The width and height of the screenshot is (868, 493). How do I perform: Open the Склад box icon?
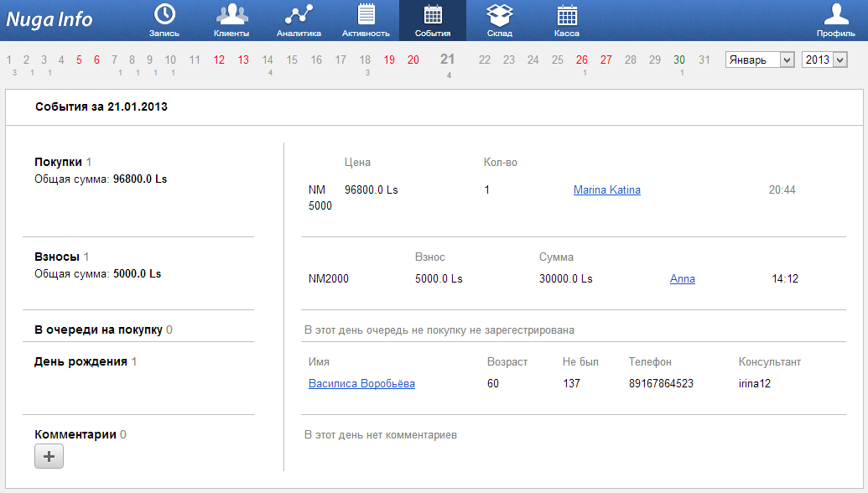(500, 15)
